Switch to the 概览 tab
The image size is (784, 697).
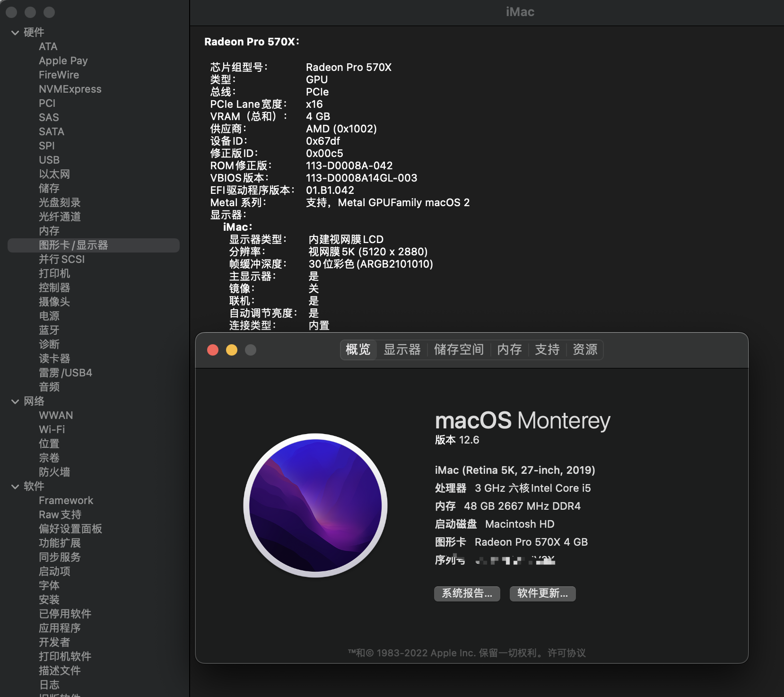click(x=358, y=349)
